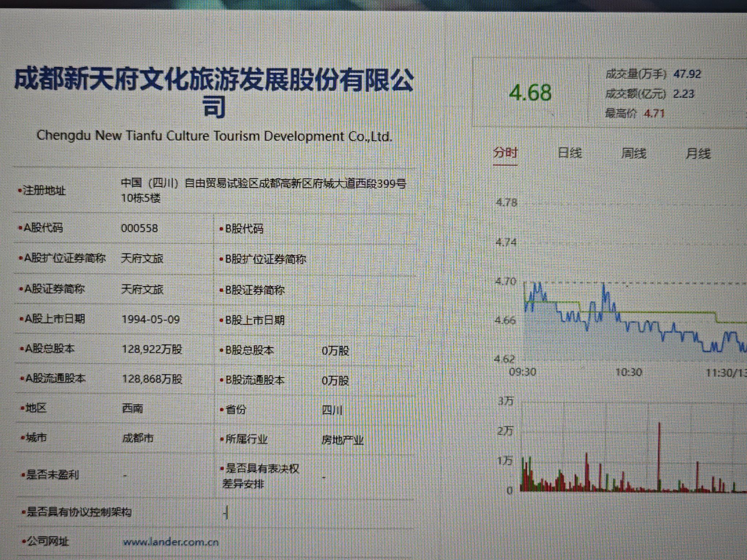Click the 最高价 value 4.71
This screenshot has height=560, width=747.
pos(654,113)
